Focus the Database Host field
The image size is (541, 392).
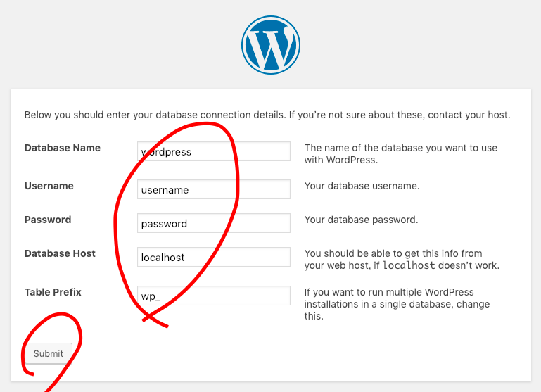214,257
